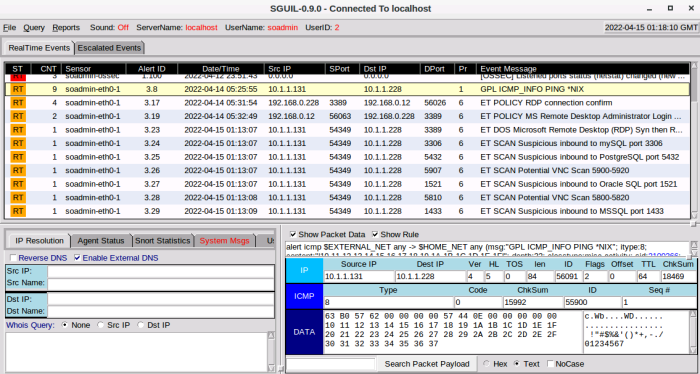Viewport: 700px width, 374px height.
Task: Click the Src IP resolution field
Action: [x=161, y=271]
